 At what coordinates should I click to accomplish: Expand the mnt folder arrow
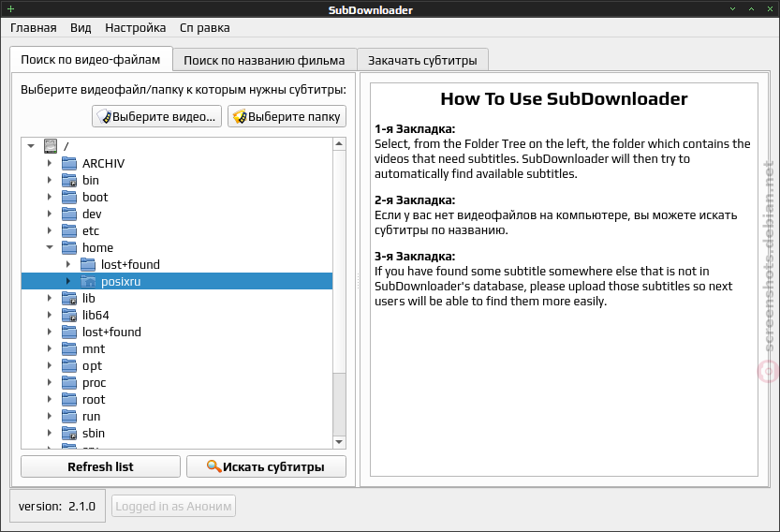click(50, 348)
